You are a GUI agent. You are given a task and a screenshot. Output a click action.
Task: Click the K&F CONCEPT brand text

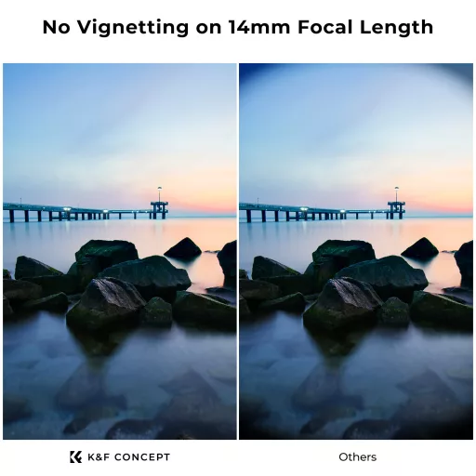click(x=129, y=457)
